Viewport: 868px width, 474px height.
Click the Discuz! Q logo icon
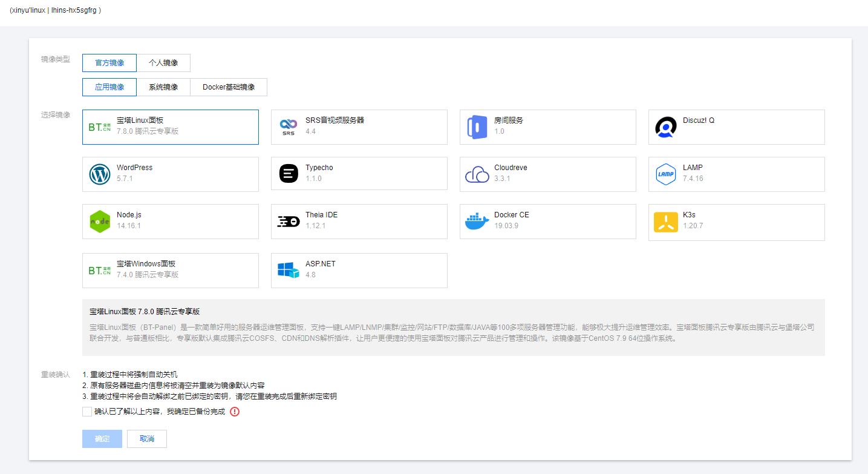pyautogui.click(x=666, y=127)
